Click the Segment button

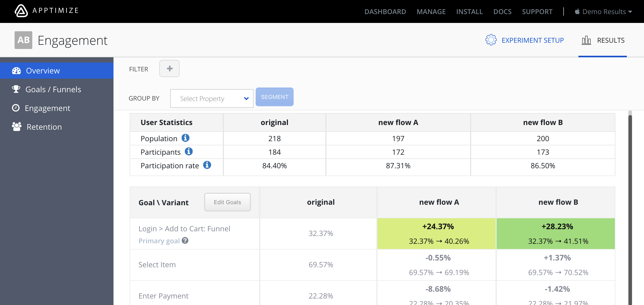(275, 97)
